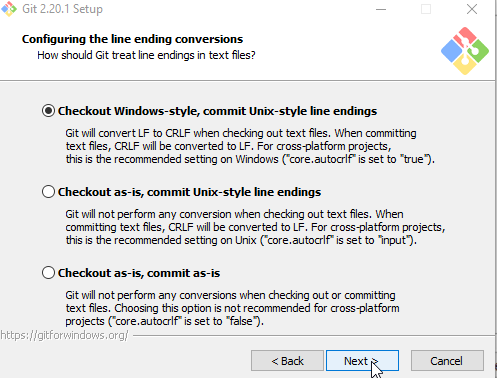Click the Git icon in title bar
The image size is (497, 378).
9,9
